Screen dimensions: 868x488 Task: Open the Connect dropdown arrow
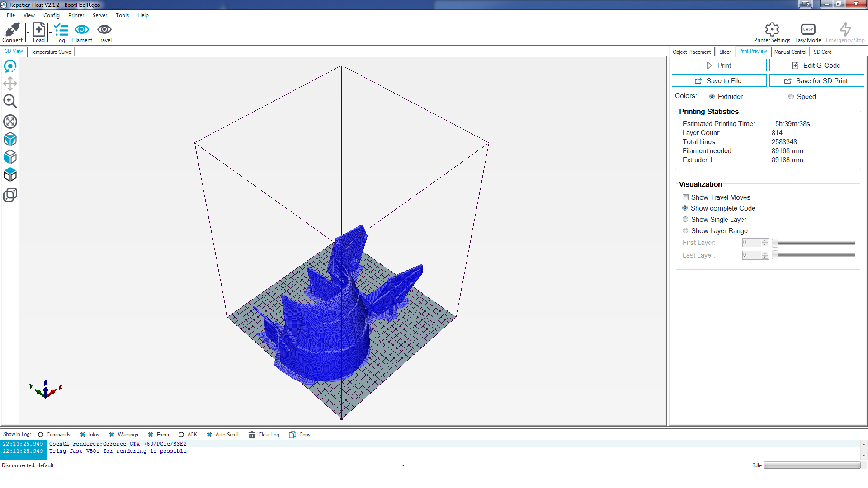point(28,33)
